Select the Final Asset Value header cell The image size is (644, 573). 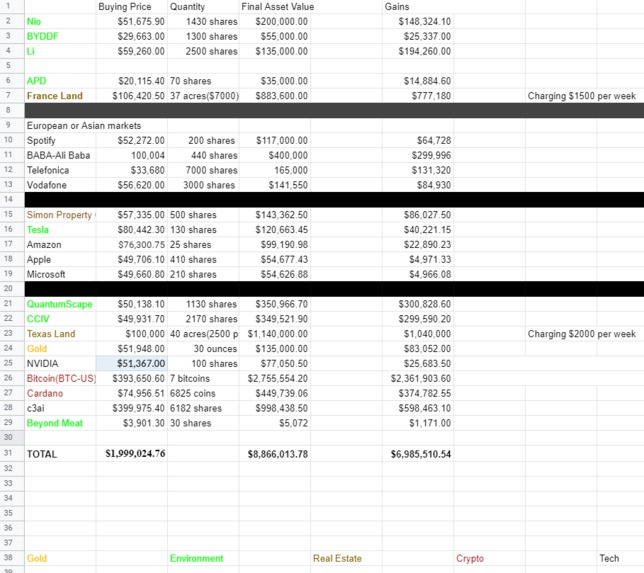tap(275, 7)
